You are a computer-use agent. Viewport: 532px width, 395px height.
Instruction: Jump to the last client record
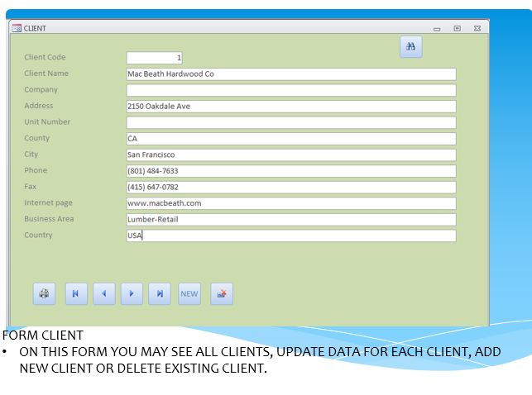click(x=160, y=293)
